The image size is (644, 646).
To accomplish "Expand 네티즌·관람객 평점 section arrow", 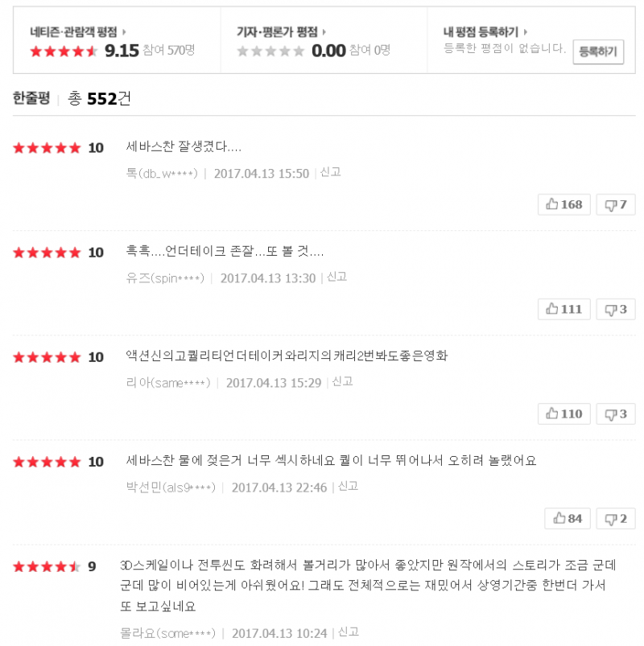I will (x=124, y=32).
